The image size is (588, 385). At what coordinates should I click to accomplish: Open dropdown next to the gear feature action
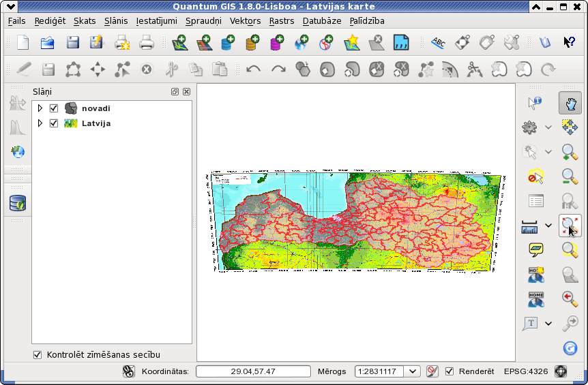click(x=548, y=127)
